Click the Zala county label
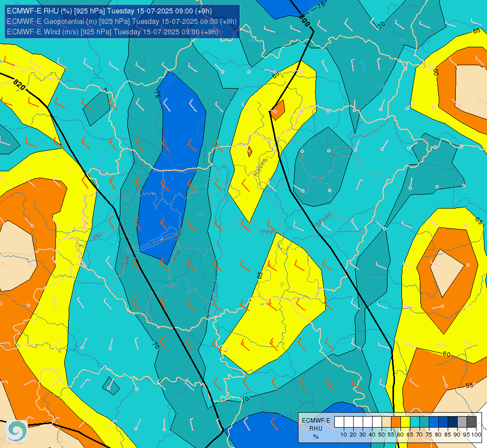Image resolution: width=487 pixels, height=448 pixels. coord(125,262)
